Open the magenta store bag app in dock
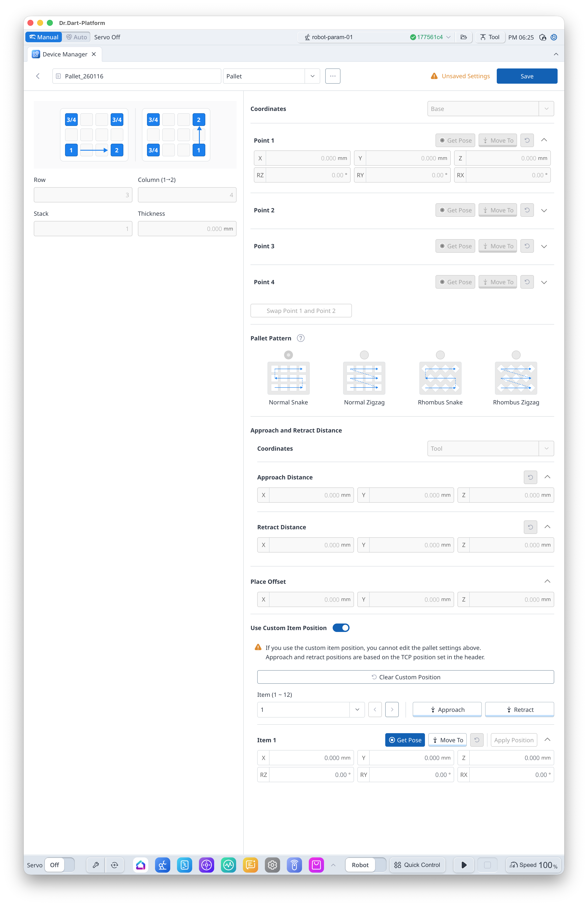The height and width of the screenshot is (906, 588). [x=316, y=865]
